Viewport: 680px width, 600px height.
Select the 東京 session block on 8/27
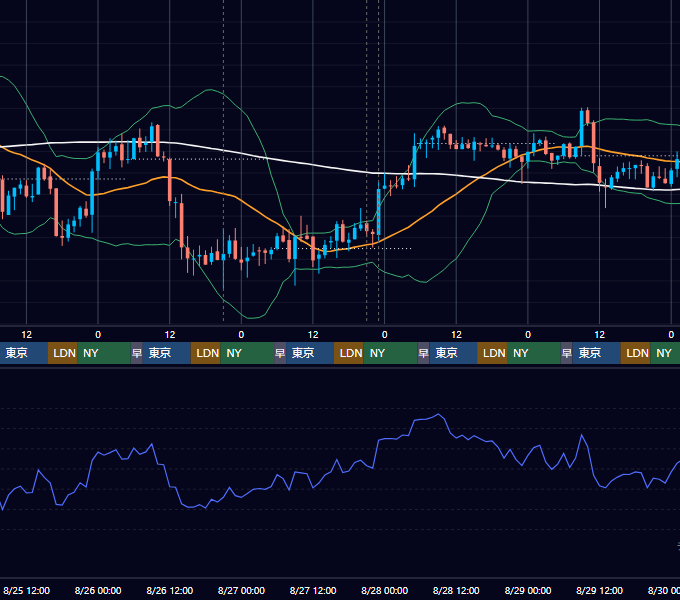[x=310, y=353]
